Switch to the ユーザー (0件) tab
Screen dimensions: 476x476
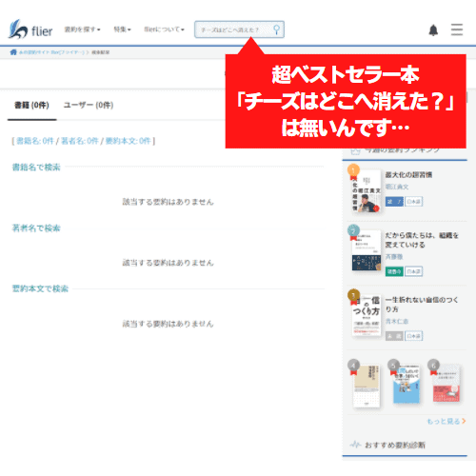[x=89, y=105]
